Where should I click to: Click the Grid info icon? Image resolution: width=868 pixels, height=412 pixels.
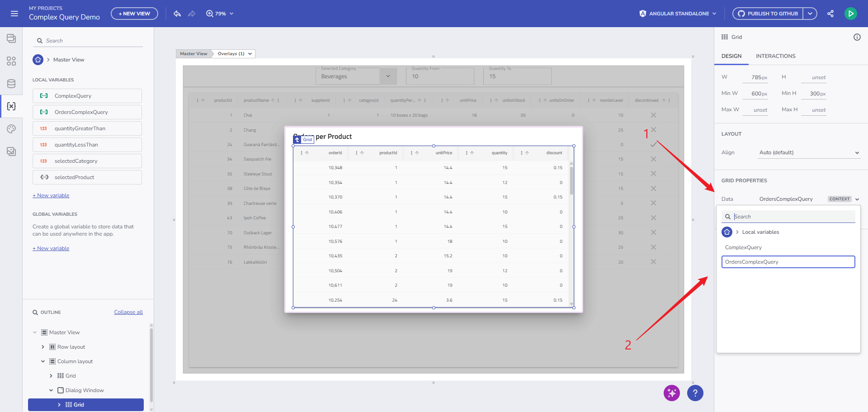coord(857,37)
